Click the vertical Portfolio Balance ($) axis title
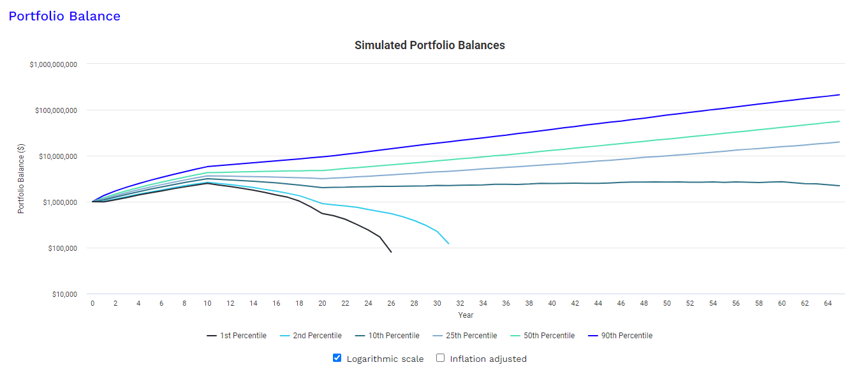 (x=21, y=179)
